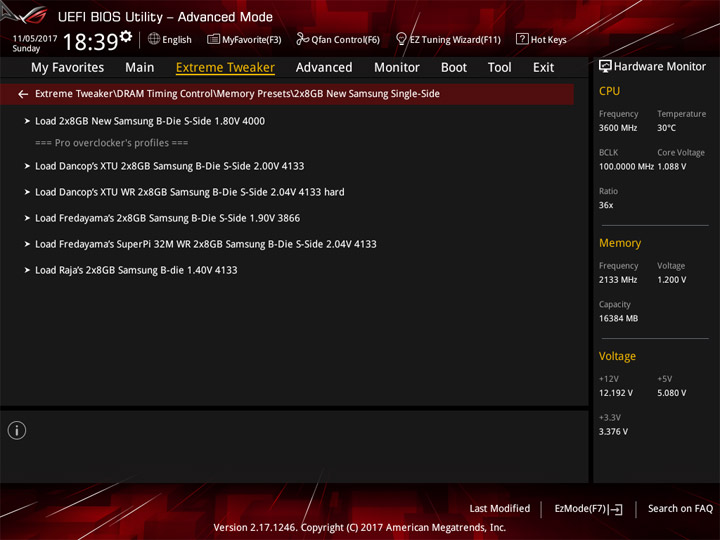Click the settings gear next to clock
Viewport: 720px width, 540px height.
tap(126, 36)
